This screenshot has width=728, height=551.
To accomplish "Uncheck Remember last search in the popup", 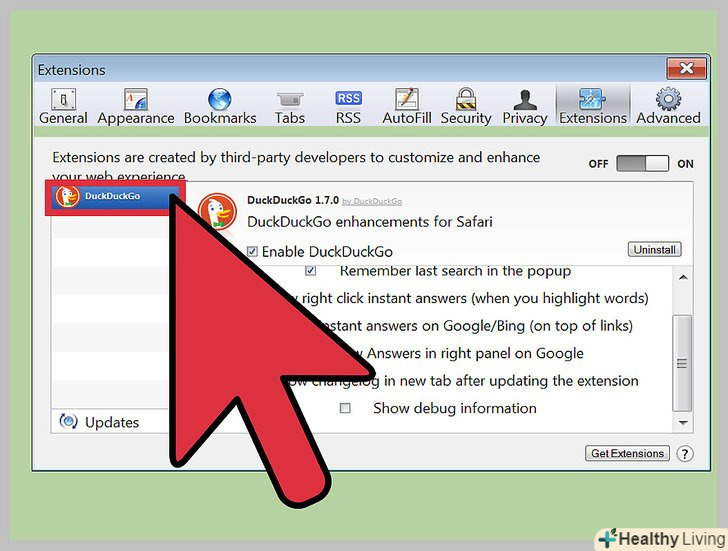I will [x=311, y=271].
